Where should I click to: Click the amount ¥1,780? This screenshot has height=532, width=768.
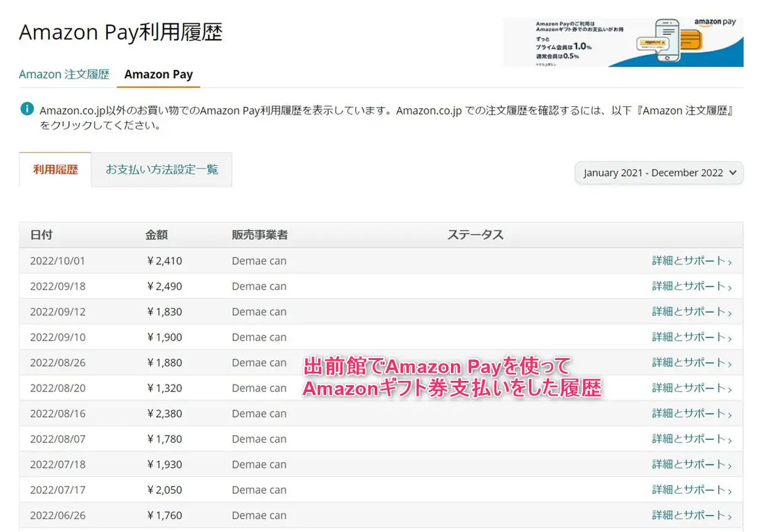coord(164,439)
